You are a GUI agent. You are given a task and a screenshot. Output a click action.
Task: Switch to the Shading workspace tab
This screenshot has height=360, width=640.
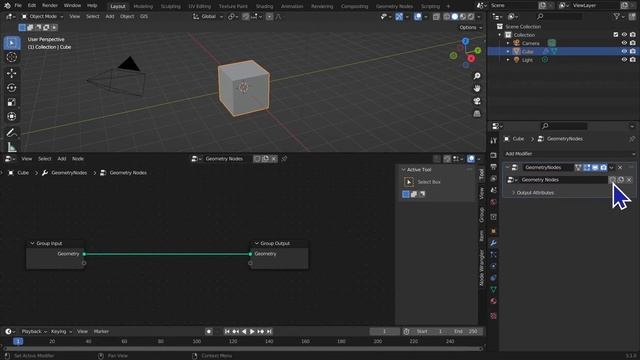(x=264, y=6)
